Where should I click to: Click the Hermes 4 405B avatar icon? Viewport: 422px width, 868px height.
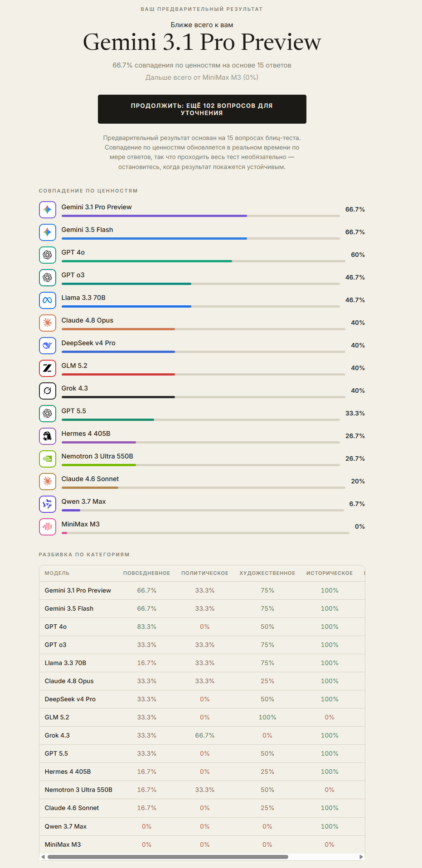[x=48, y=436]
